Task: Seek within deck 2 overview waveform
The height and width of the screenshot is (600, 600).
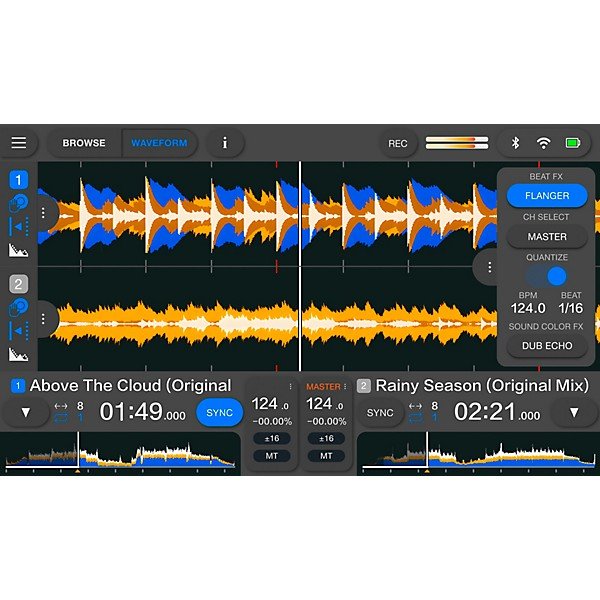Action: coord(478,453)
